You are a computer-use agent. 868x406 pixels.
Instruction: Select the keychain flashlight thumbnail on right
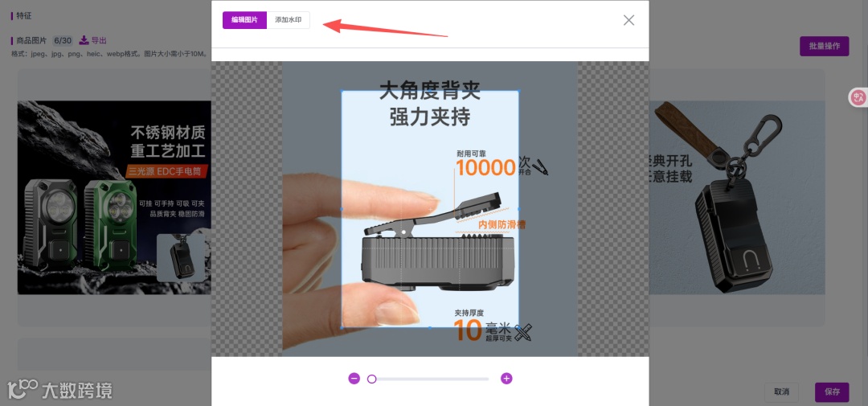pos(737,198)
